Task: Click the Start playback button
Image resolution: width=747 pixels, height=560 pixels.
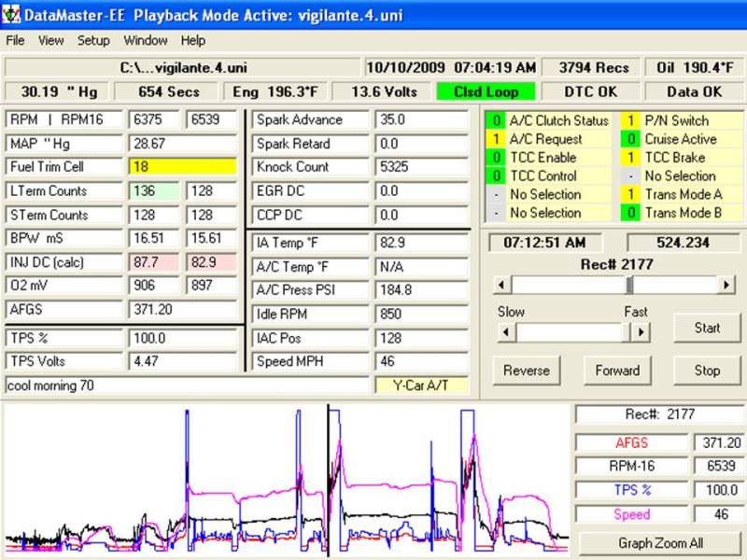Action: tap(707, 328)
